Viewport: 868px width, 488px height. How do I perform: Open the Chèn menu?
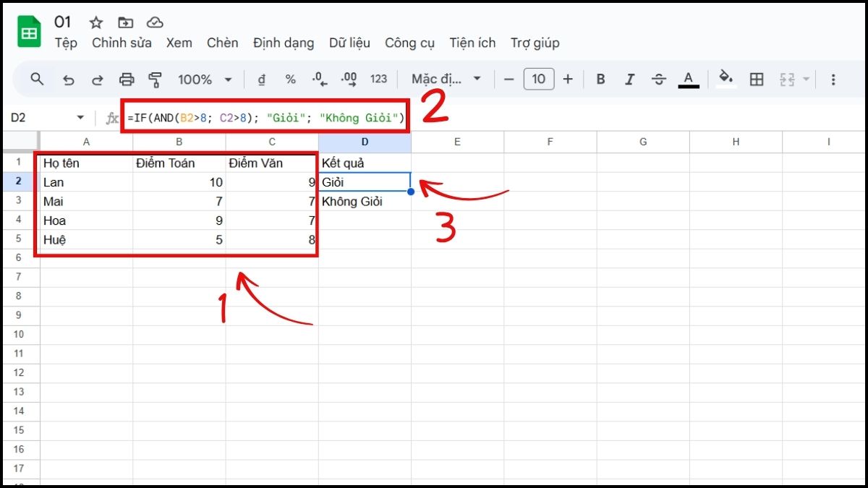coord(222,43)
